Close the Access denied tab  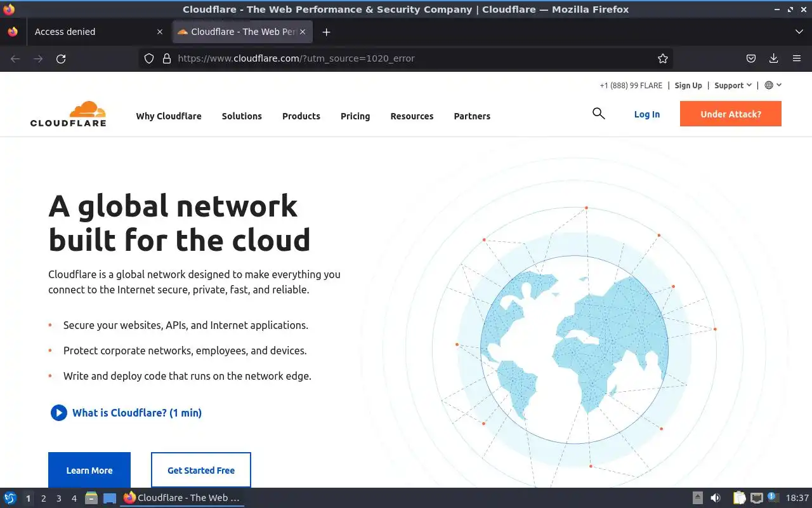coord(159,32)
